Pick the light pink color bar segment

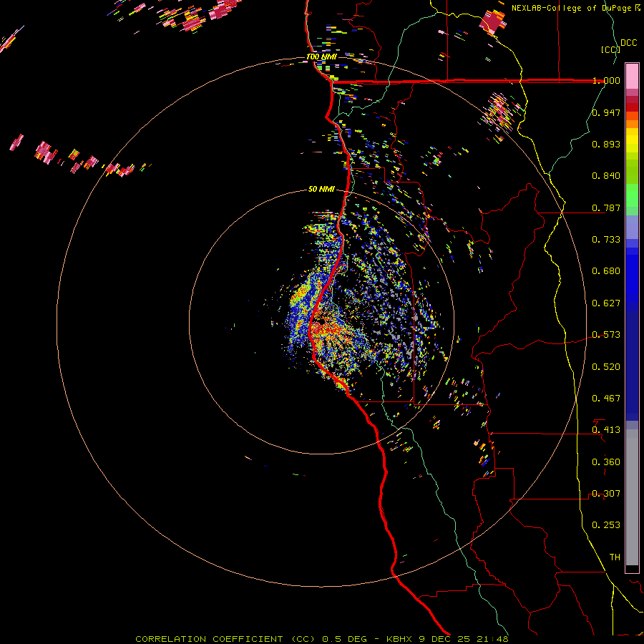tap(632, 76)
